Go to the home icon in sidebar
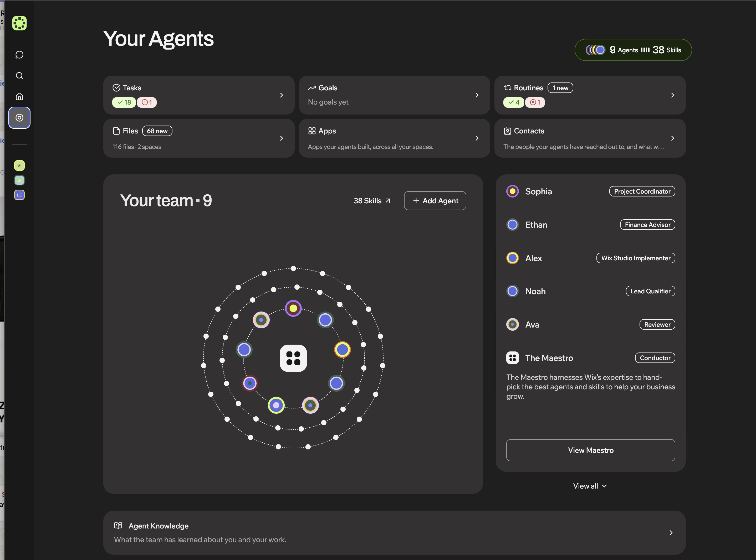 point(19,97)
